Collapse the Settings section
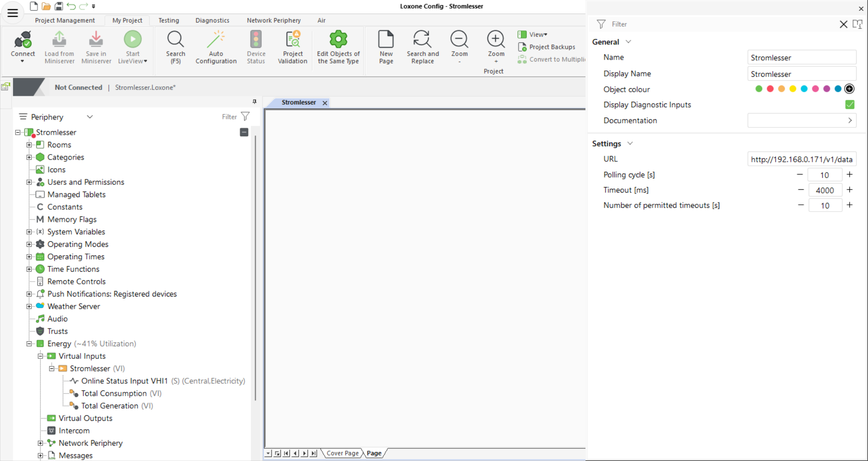Screen dimensions: 868x461 tap(630, 143)
